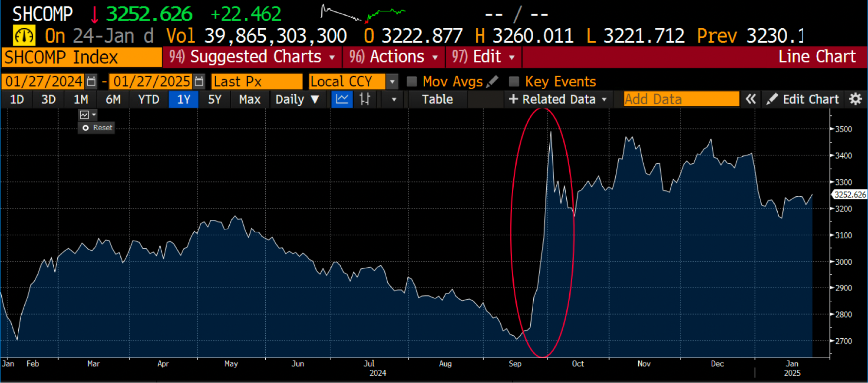
Task: Click the SHCOMP ticker header text
Action: coord(42,14)
